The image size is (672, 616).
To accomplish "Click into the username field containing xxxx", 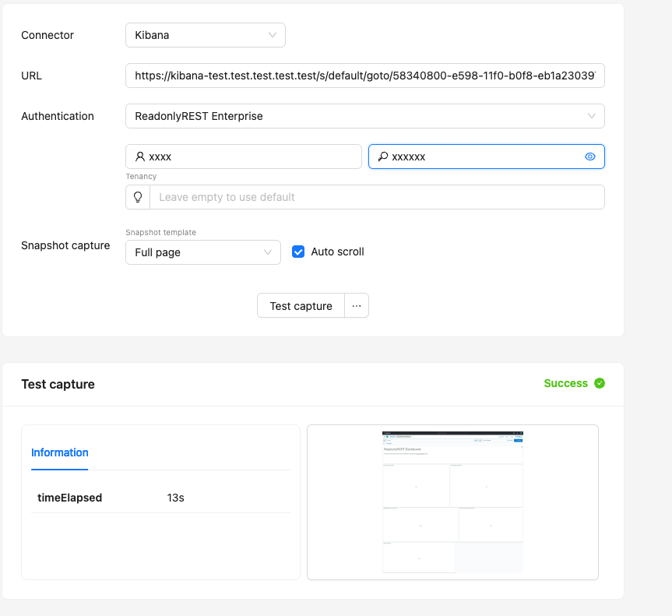I will click(249, 157).
